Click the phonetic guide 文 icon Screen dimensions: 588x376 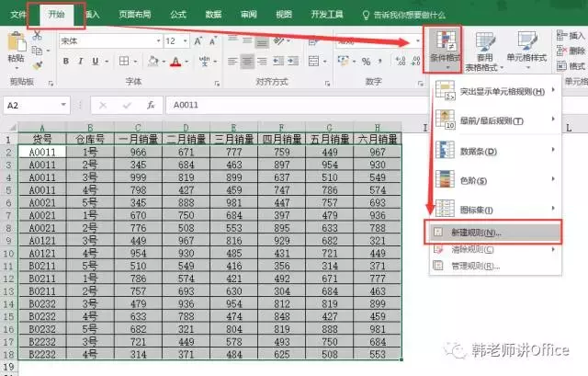click(205, 61)
